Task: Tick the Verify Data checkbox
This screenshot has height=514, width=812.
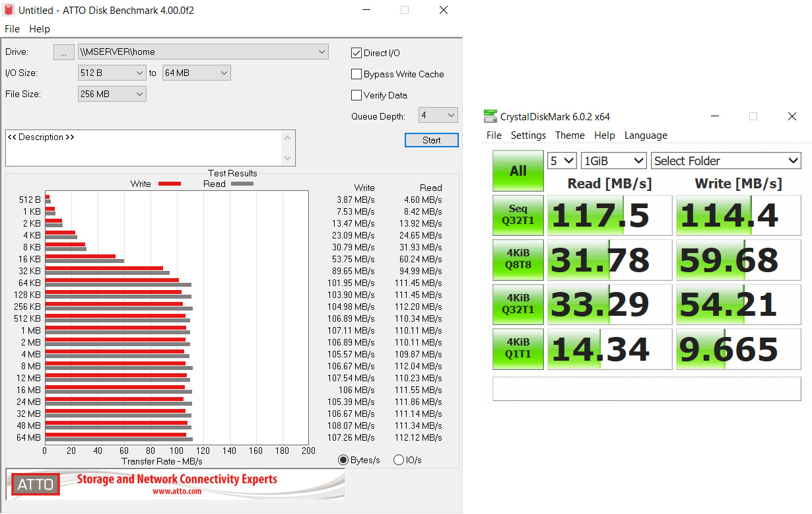Action: pyautogui.click(x=356, y=95)
